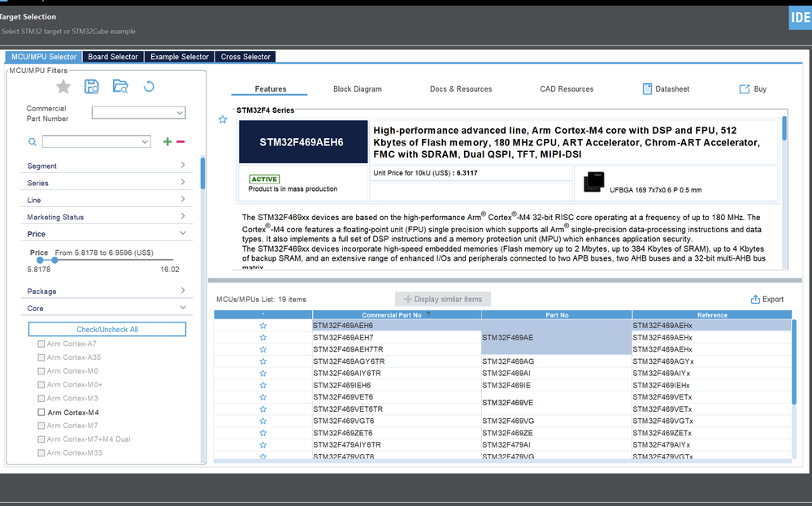Toggle Arm Cortex-M3 core checkbox
Viewport: 812px width, 506px height.
41,398
